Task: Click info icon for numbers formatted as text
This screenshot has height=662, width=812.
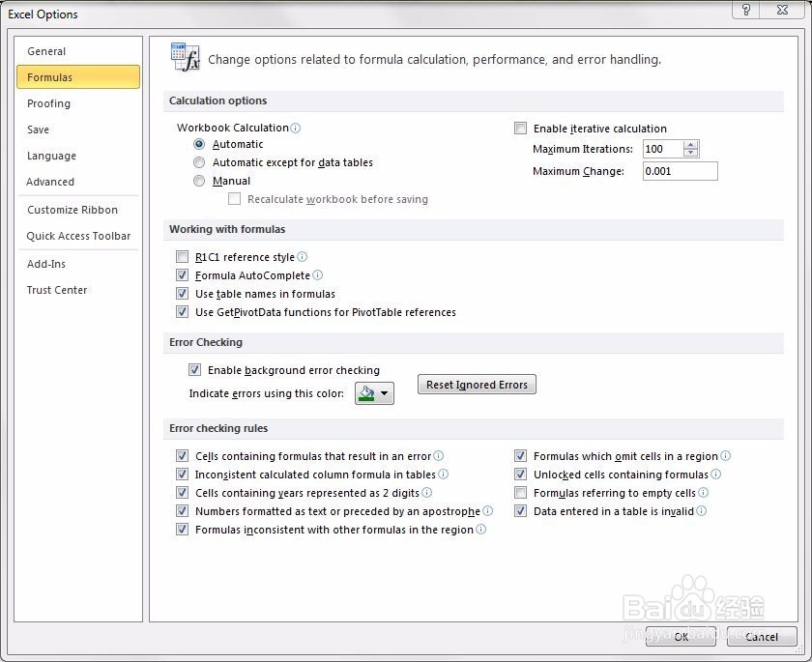Action: 488,511
